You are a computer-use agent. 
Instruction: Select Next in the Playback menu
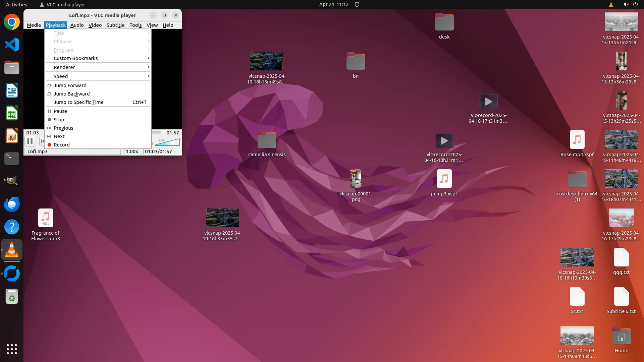(x=59, y=136)
